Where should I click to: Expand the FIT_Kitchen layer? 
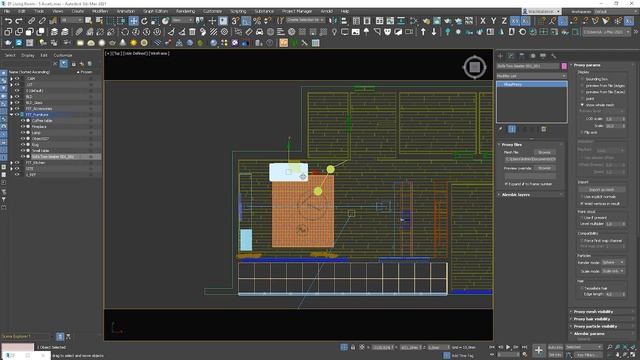(11, 162)
